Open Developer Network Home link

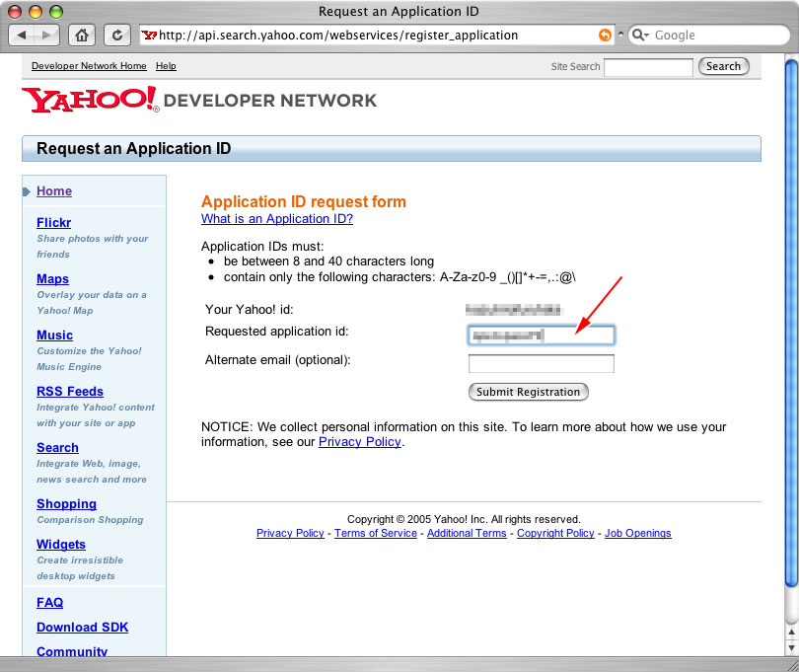(89, 66)
